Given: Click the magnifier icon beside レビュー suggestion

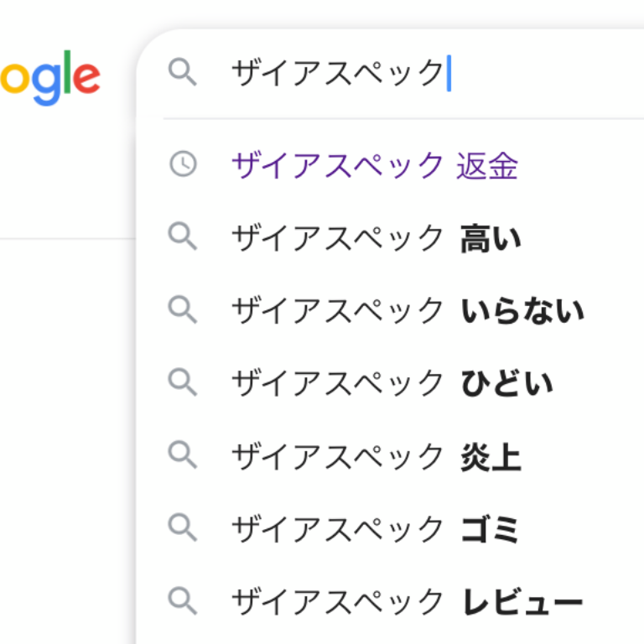Looking at the screenshot, I should [x=183, y=601].
